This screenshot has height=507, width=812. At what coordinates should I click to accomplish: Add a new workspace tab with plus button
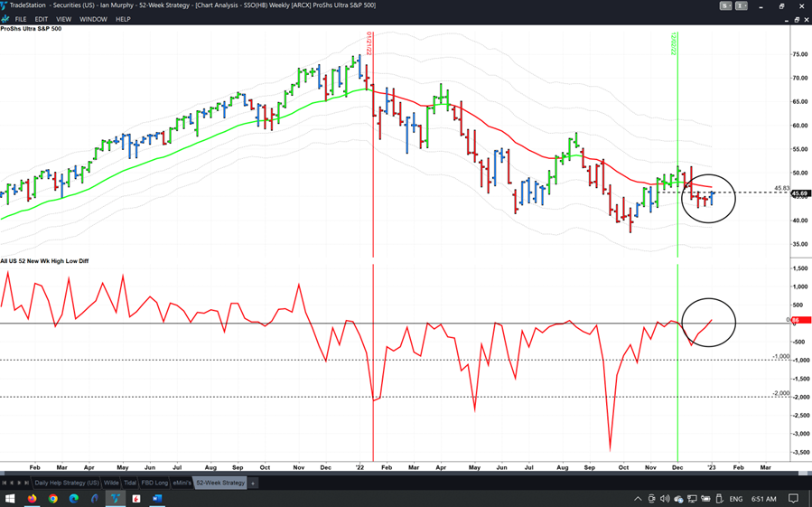253,484
